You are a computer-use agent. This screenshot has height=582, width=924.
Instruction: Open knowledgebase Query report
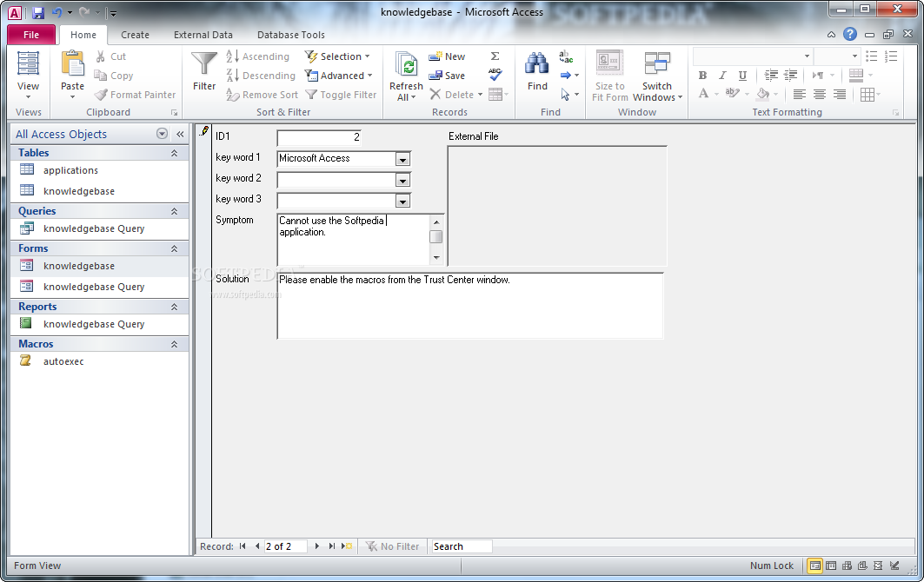coord(94,324)
